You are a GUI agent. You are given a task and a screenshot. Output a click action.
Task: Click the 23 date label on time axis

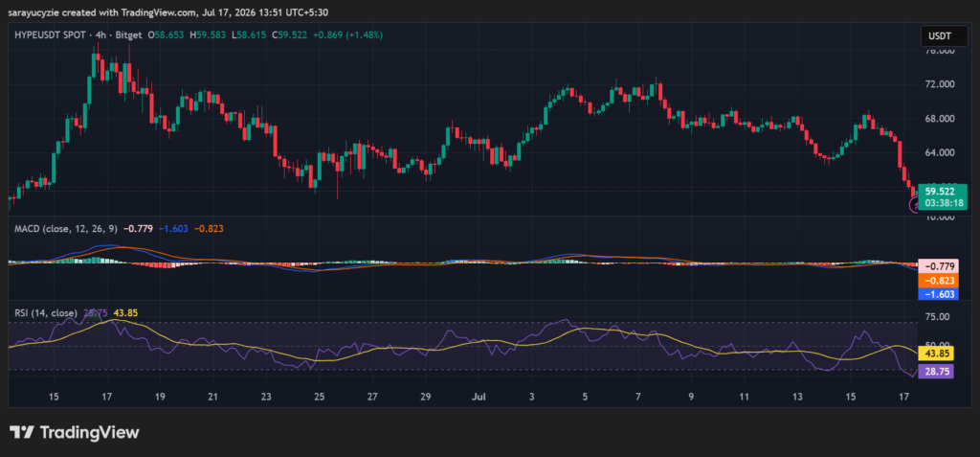click(266, 397)
